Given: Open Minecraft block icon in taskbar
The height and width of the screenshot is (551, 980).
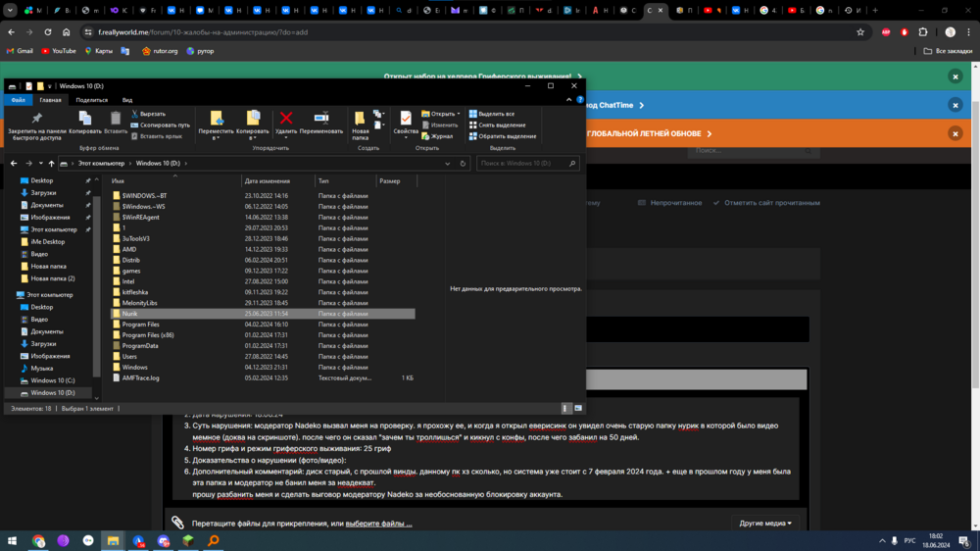Looking at the screenshot, I should pos(188,541).
